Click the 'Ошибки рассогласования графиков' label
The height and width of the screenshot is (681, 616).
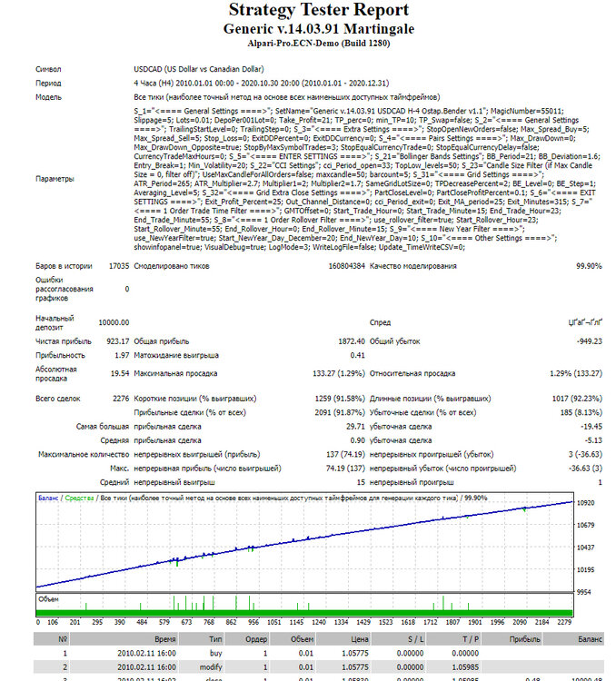point(65,289)
